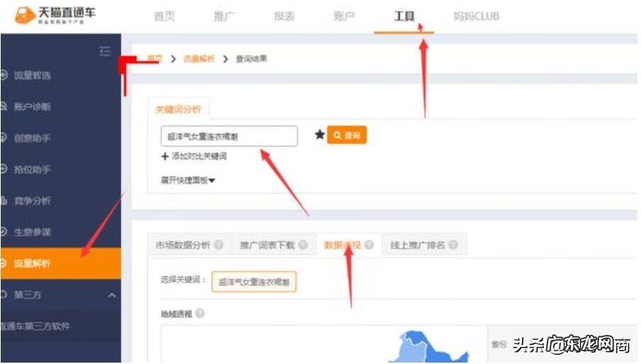This screenshot has width=641, height=364.
Task: Click the star favorite icon
Action: click(319, 135)
